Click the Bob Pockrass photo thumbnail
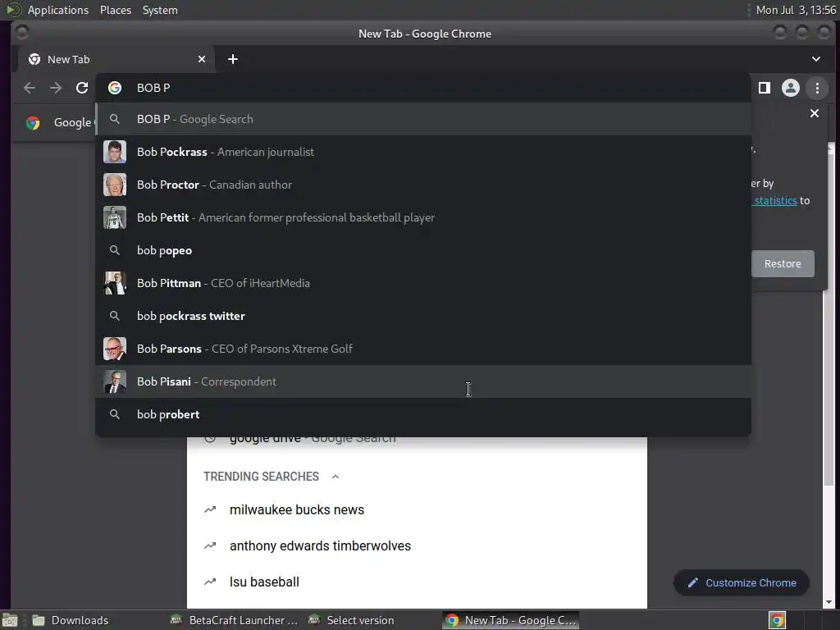Screen dimensions: 840x630 (x=115, y=152)
